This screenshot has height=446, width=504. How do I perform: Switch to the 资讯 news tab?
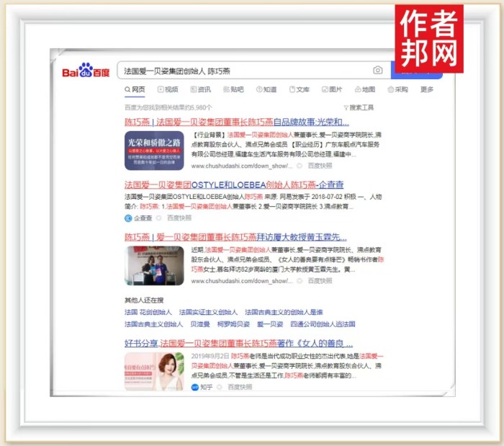[x=200, y=89]
